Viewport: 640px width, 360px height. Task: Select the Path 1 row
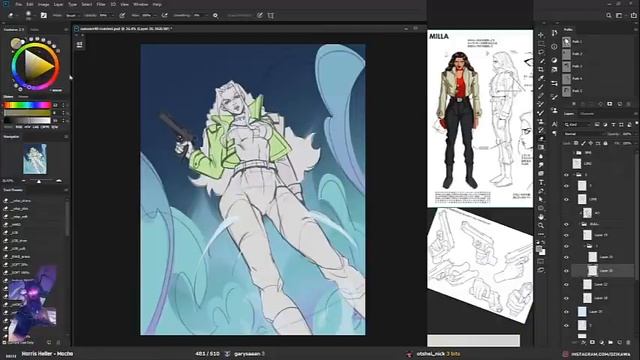point(599,42)
